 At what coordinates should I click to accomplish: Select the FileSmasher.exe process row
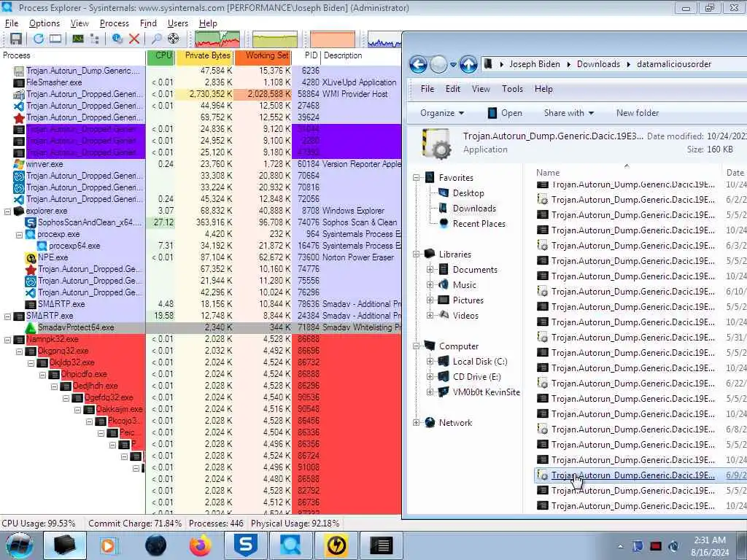201,82
